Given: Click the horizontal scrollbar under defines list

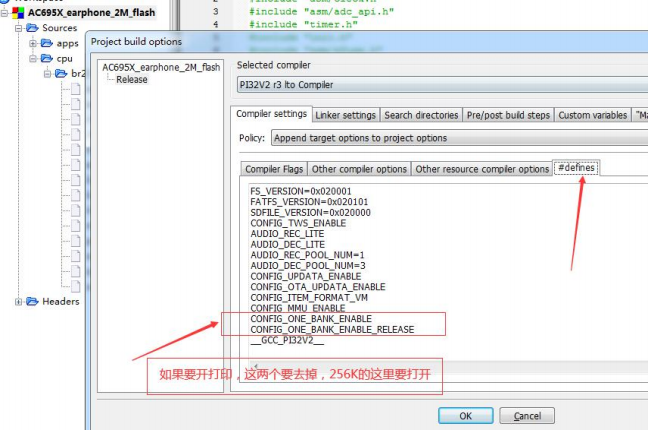Looking at the screenshot, I should [448, 367].
